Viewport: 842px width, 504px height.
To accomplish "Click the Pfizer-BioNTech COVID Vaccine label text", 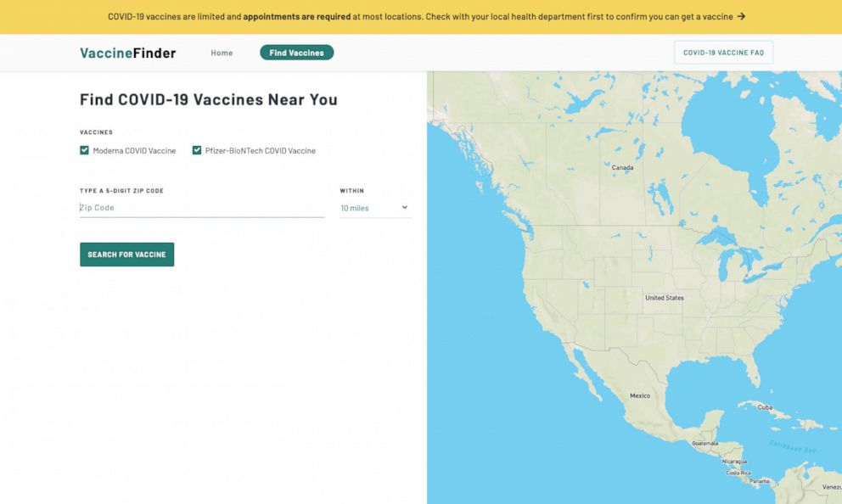I will tap(261, 151).
